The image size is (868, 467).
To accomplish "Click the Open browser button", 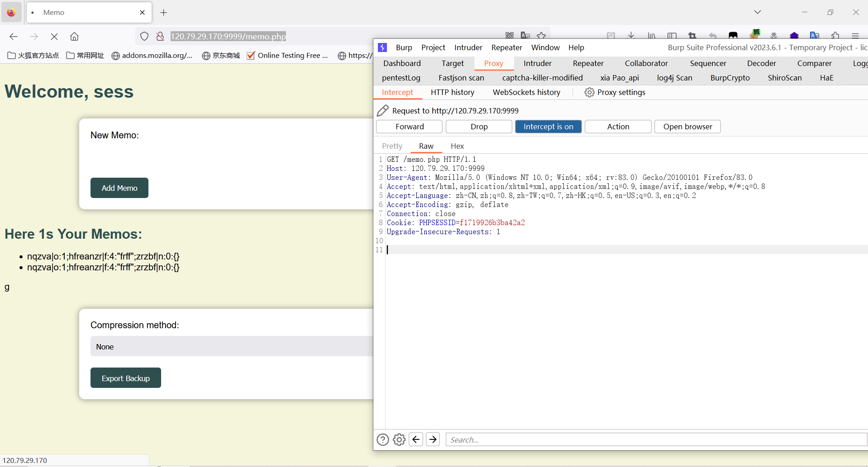I will coord(687,127).
